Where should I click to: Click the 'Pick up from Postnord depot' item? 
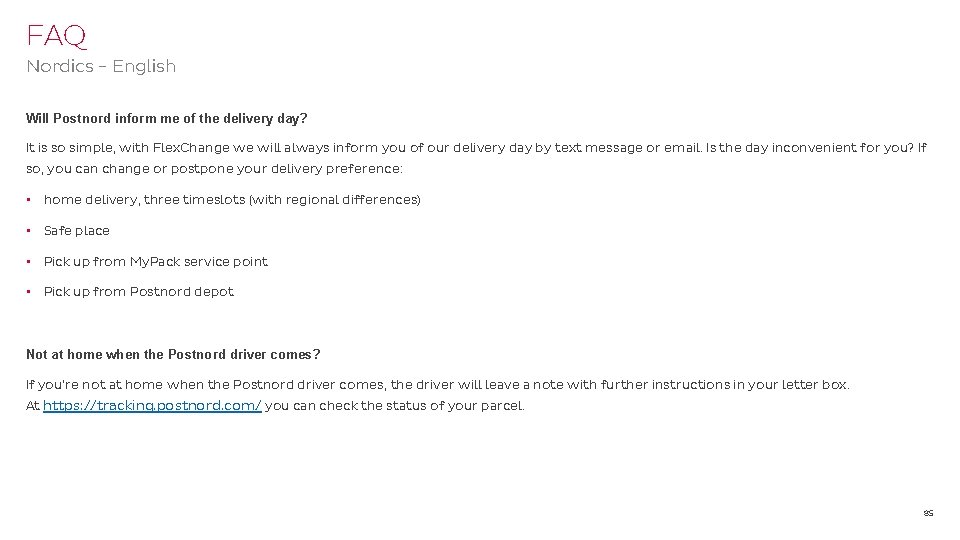point(139,292)
